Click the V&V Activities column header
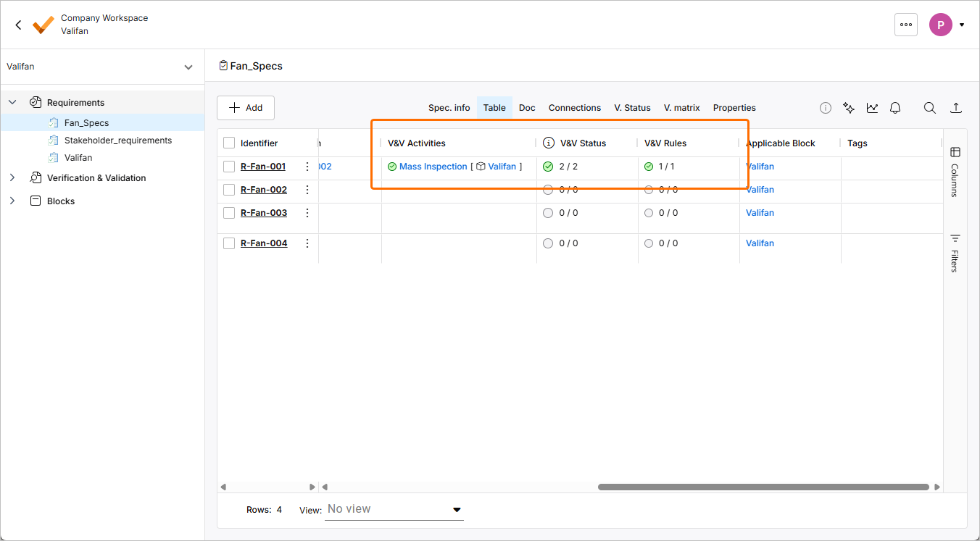The image size is (980, 541). point(417,143)
